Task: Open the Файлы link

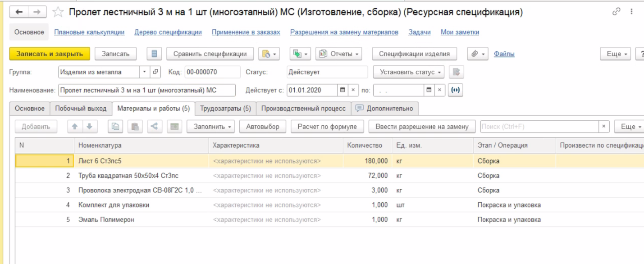Action: 504,54
